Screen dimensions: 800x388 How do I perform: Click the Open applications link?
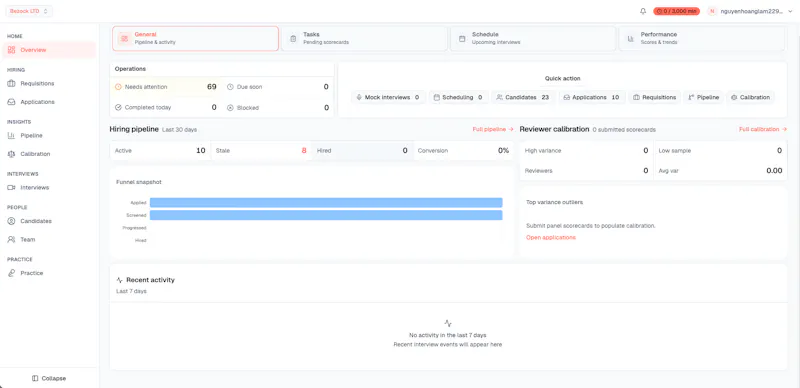pos(551,237)
